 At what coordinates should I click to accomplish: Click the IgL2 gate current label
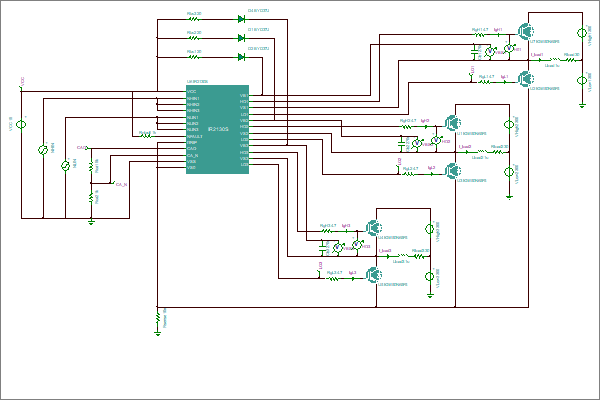click(x=431, y=168)
